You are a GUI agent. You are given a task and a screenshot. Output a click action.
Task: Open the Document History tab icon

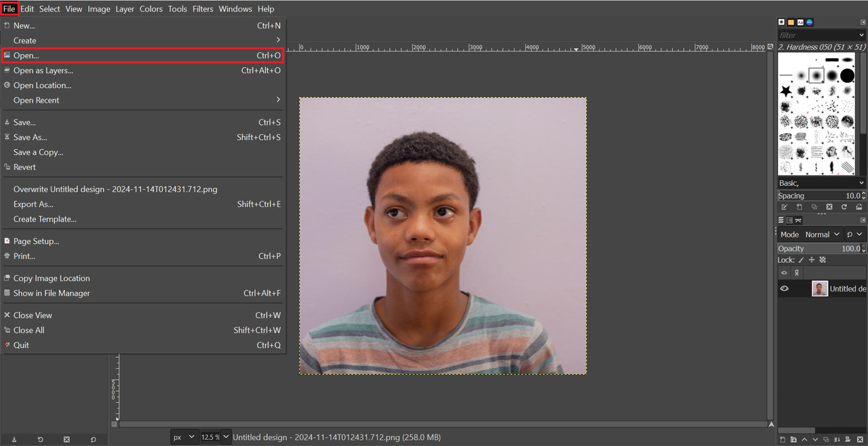(x=810, y=22)
